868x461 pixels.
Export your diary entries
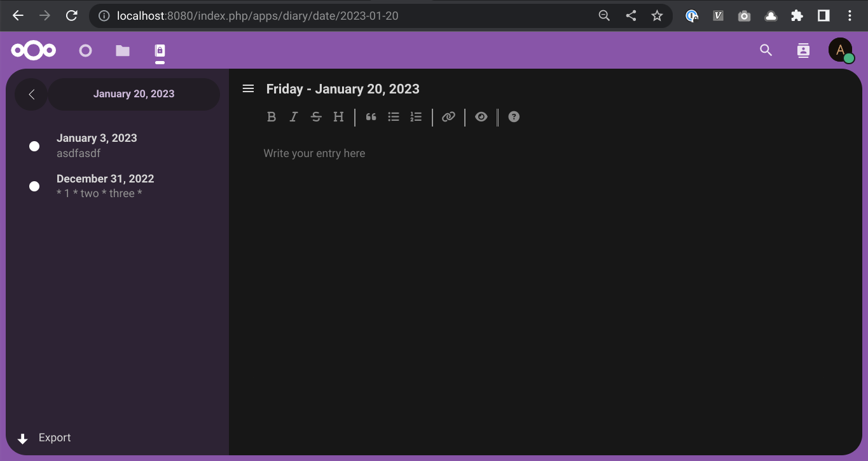(x=55, y=437)
